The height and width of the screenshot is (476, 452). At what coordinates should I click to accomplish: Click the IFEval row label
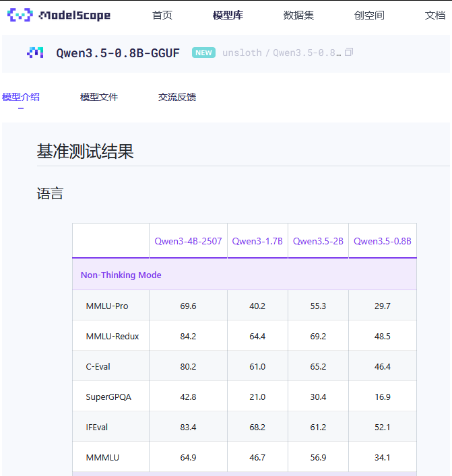point(96,428)
